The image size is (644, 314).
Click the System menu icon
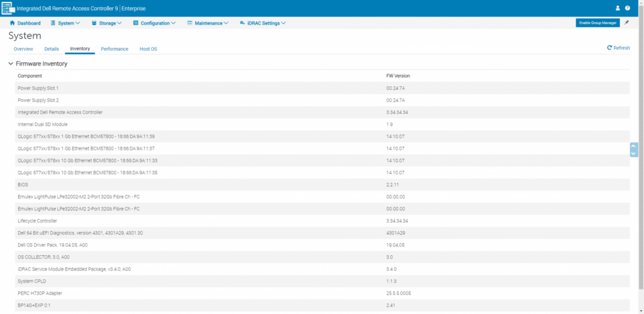click(53, 23)
